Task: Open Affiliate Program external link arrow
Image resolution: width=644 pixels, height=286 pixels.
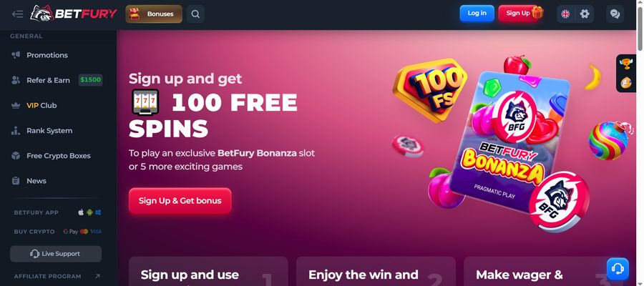Action: click(97, 277)
